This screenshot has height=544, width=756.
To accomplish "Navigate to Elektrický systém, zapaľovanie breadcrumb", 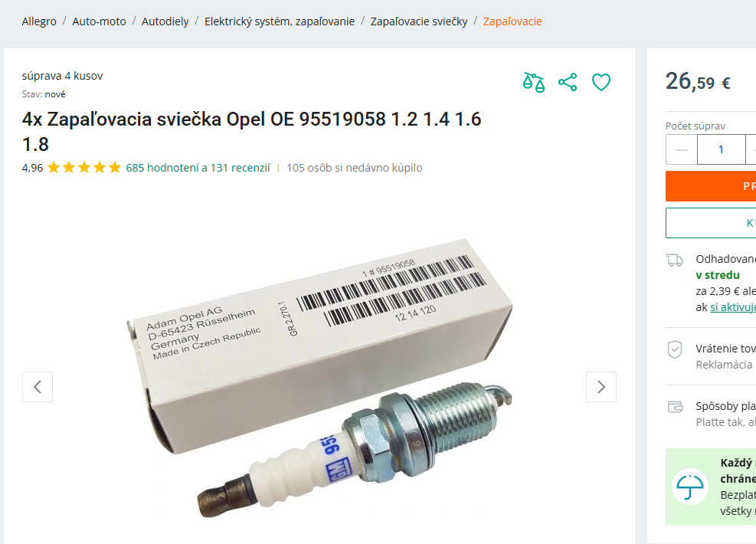I will tap(280, 21).
